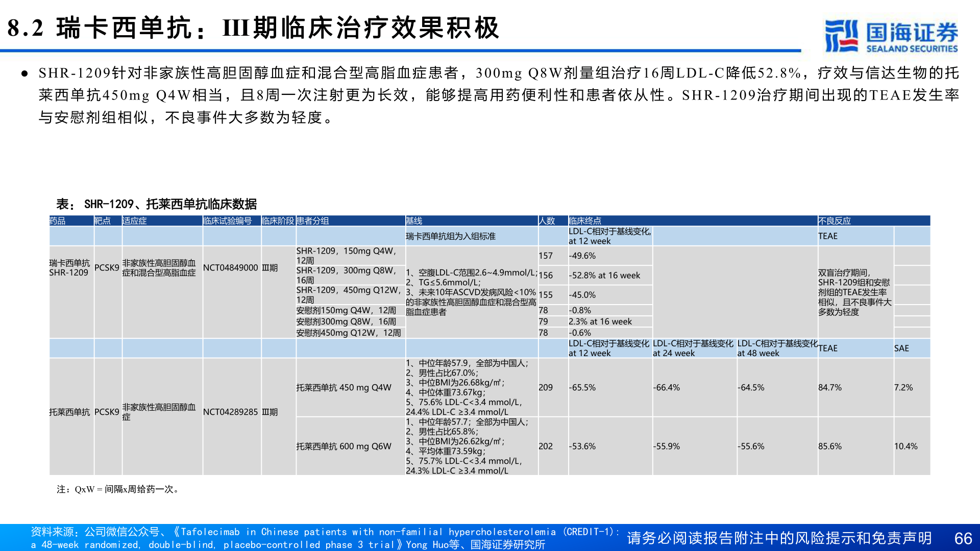Click the value -49.6%
Viewport: 980px width, 551px height.
pos(582,256)
